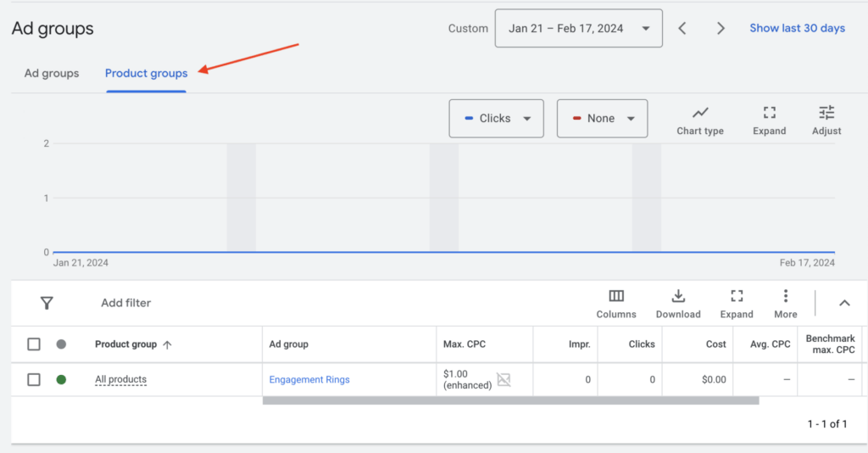Image resolution: width=868 pixels, height=453 pixels.
Task: Sort by Avg. CPC column header
Action: [x=770, y=344]
